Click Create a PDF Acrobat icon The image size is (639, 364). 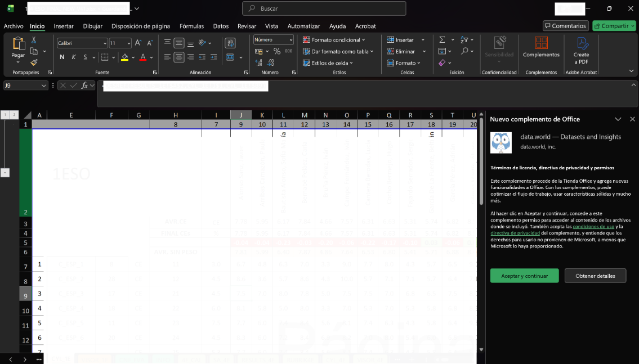click(582, 43)
